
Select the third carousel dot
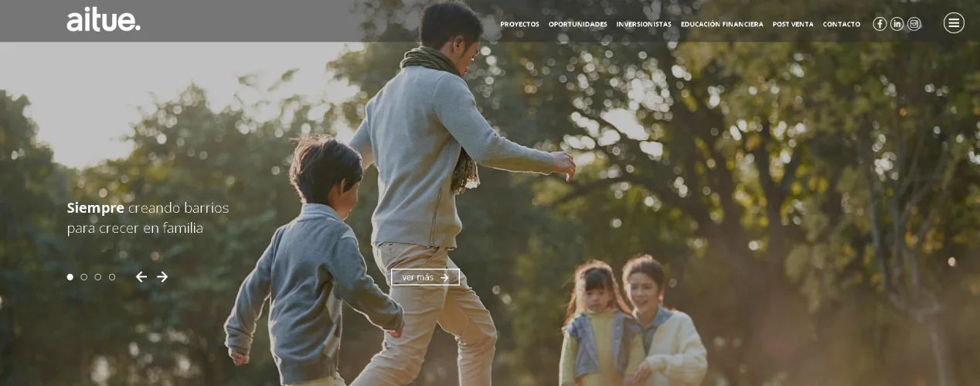[98, 277]
